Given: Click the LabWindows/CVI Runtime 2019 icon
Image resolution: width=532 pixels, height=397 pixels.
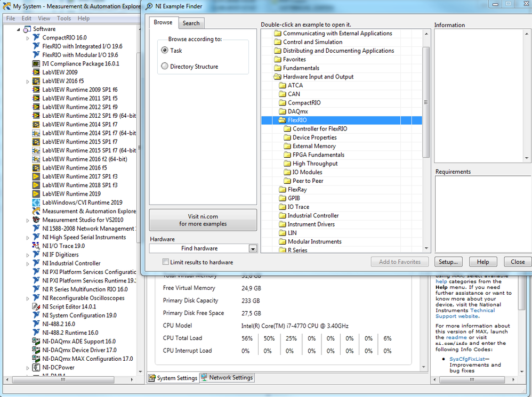Looking at the screenshot, I should 36,202.
